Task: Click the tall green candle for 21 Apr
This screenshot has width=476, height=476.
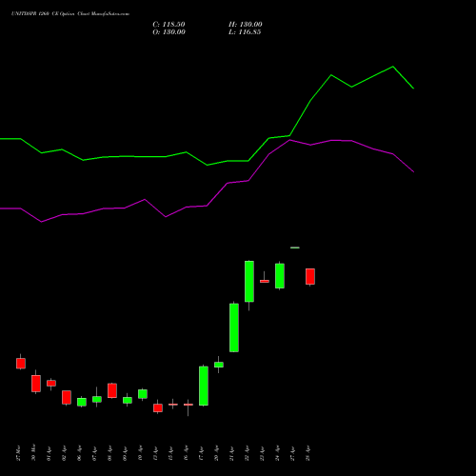Action: point(234,327)
